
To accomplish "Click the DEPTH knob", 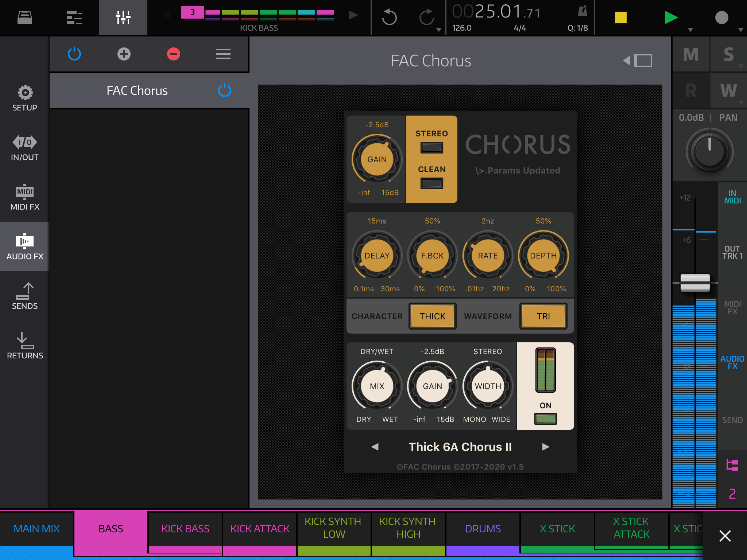I will coord(543,256).
